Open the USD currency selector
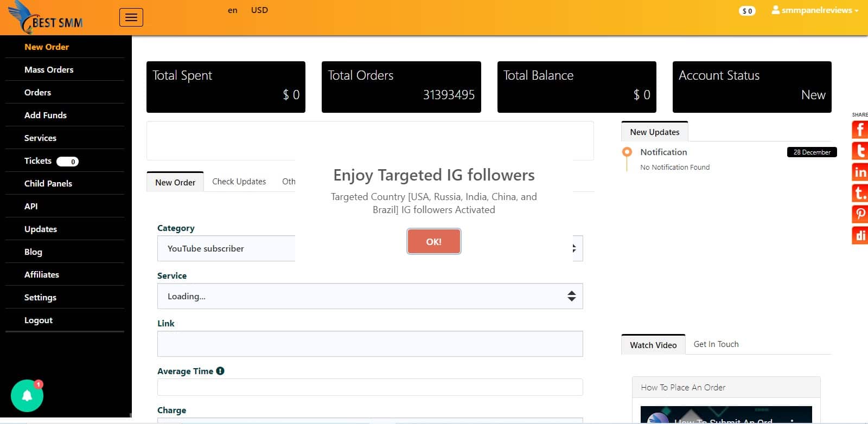The height and width of the screenshot is (424, 868). tap(259, 10)
